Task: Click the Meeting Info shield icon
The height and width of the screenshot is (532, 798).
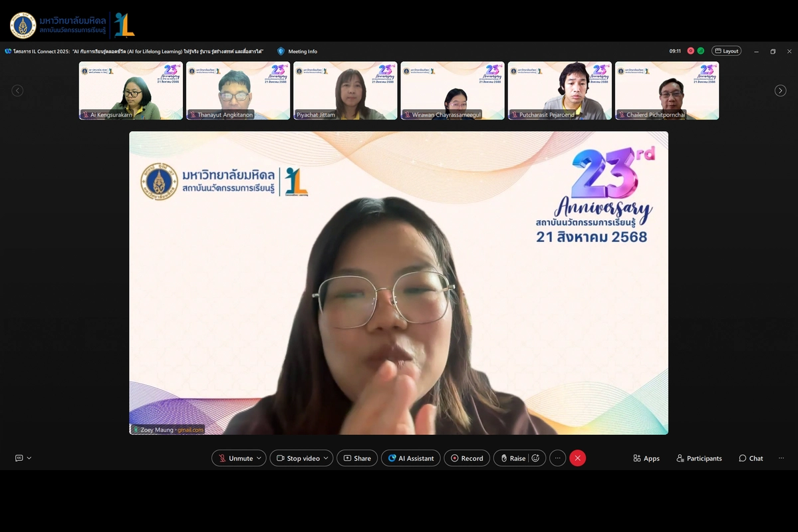Action: point(281,51)
